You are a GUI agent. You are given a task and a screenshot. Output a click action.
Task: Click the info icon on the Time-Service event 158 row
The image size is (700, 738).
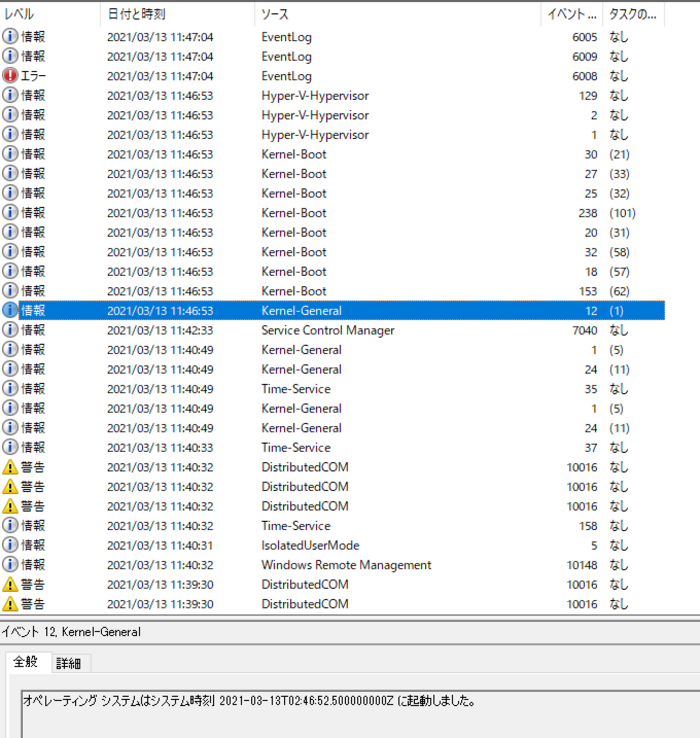coord(10,525)
